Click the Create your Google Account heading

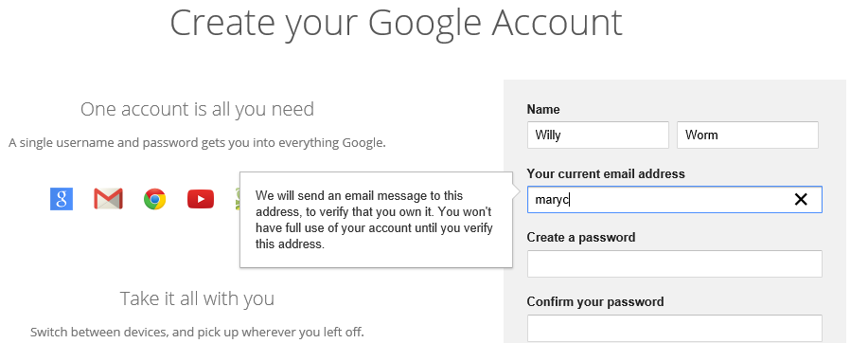tap(396, 24)
